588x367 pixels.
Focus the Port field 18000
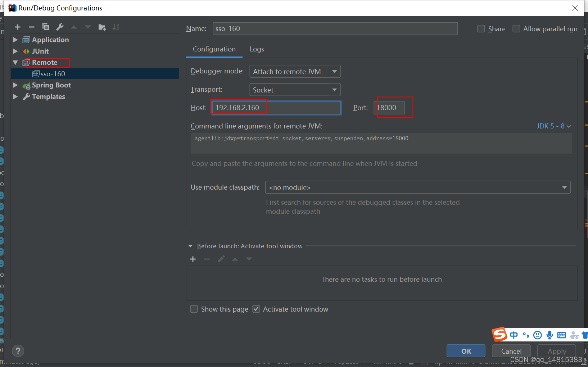point(389,108)
